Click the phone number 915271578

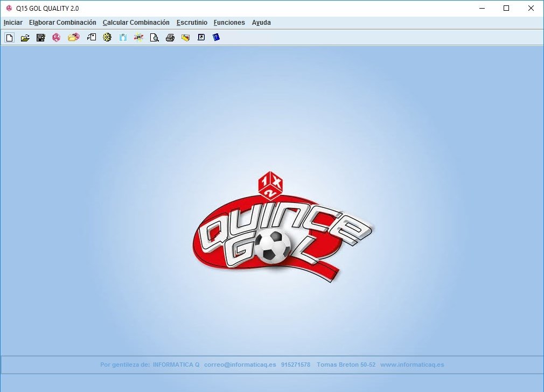coord(296,365)
